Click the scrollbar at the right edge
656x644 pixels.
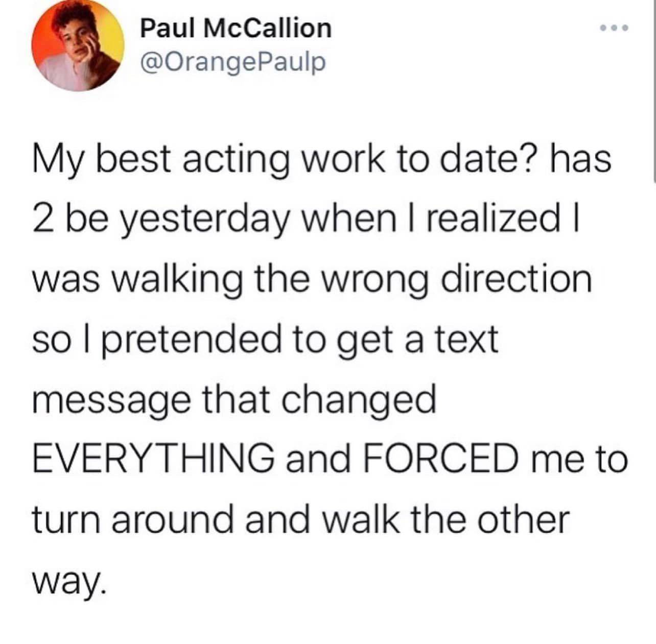click(x=654, y=91)
